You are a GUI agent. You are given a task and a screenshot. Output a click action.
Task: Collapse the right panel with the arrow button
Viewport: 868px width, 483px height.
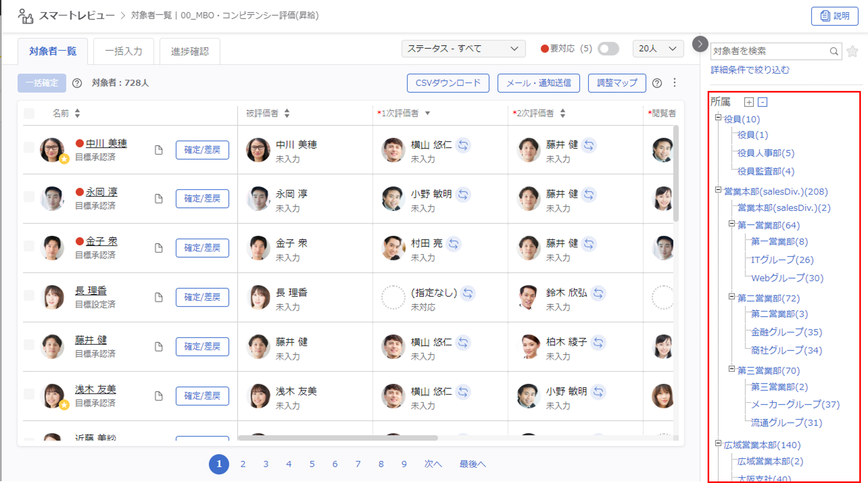[x=700, y=44]
